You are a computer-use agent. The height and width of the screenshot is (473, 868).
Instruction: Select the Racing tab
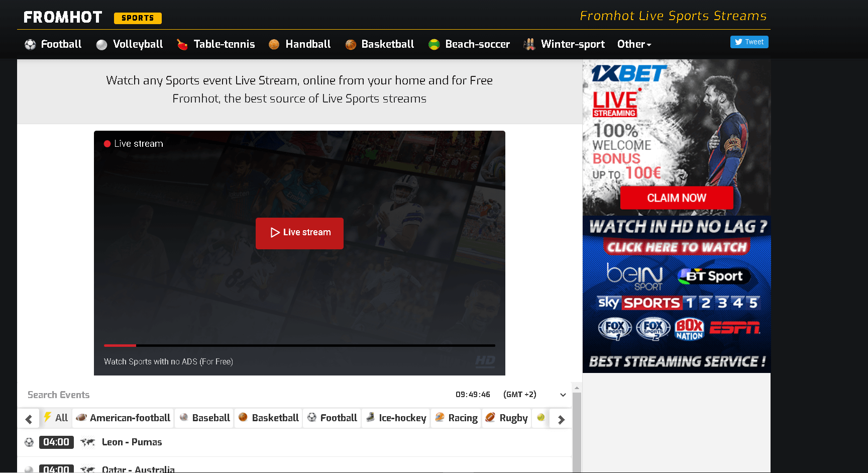click(x=456, y=418)
